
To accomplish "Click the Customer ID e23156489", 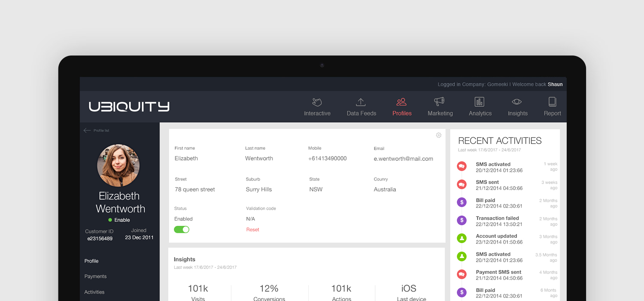I will pos(100,239).
